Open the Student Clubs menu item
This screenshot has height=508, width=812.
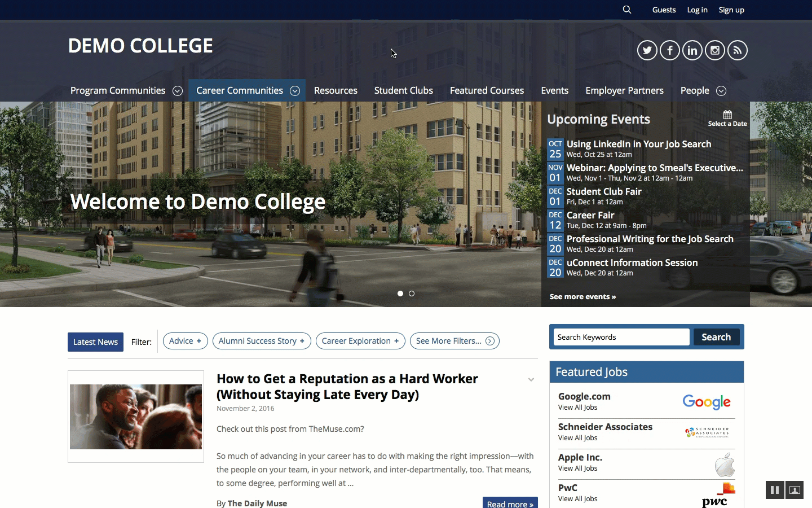pyautogui.click(x=403, y=90)
